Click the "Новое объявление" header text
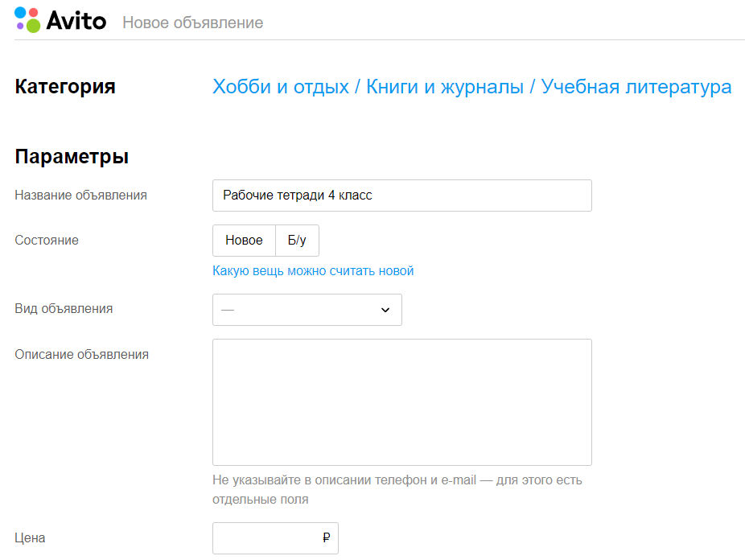The width and height of the screenshot is (745, 560). click(192, 23)
